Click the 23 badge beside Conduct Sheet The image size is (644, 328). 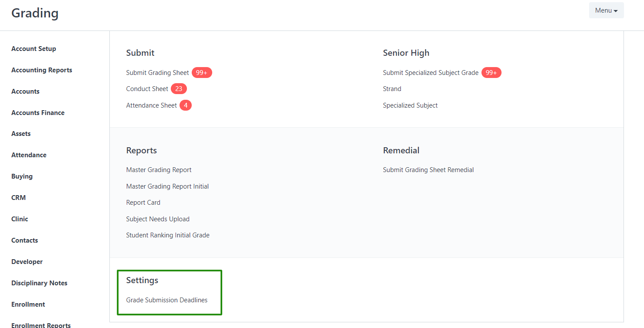coord(179,89)
